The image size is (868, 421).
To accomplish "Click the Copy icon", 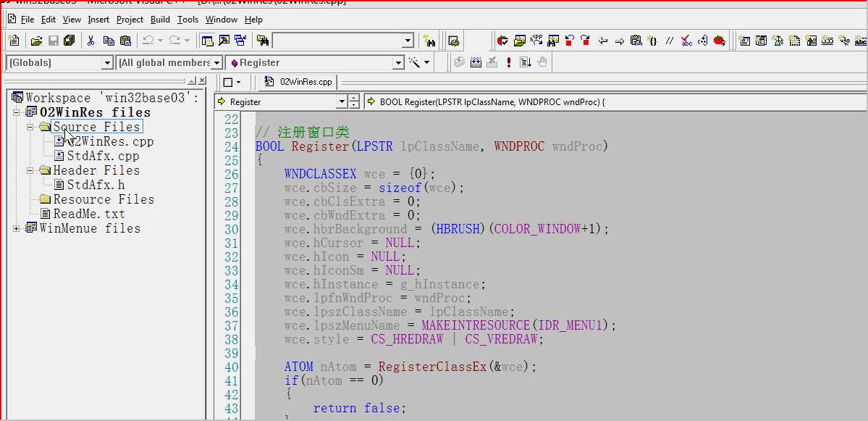I will 109,41.
